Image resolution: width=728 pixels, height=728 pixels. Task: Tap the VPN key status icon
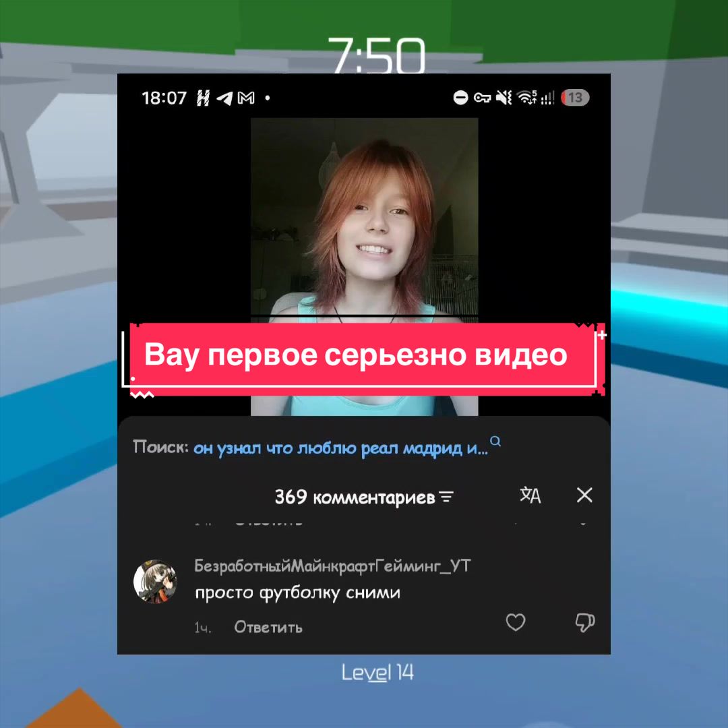483,98
